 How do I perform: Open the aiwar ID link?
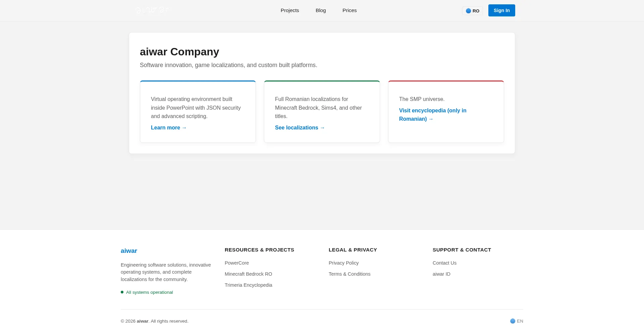[441, 274]
